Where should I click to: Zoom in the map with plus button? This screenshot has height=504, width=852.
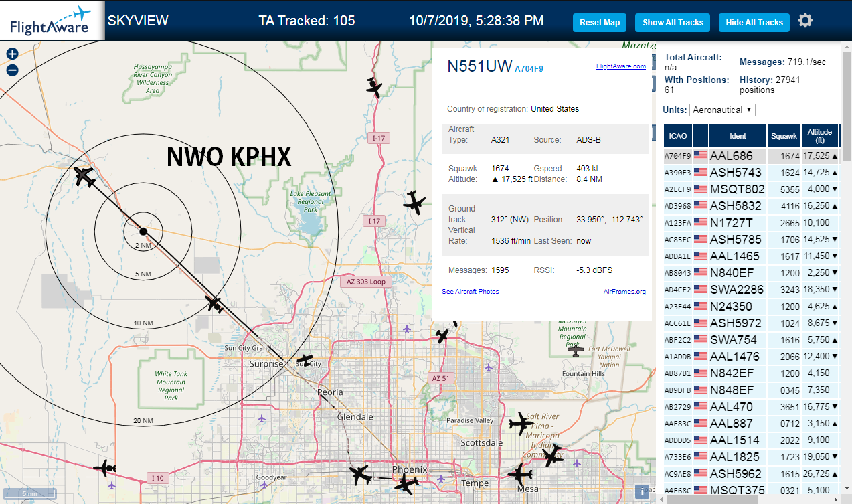pos(12,54)
